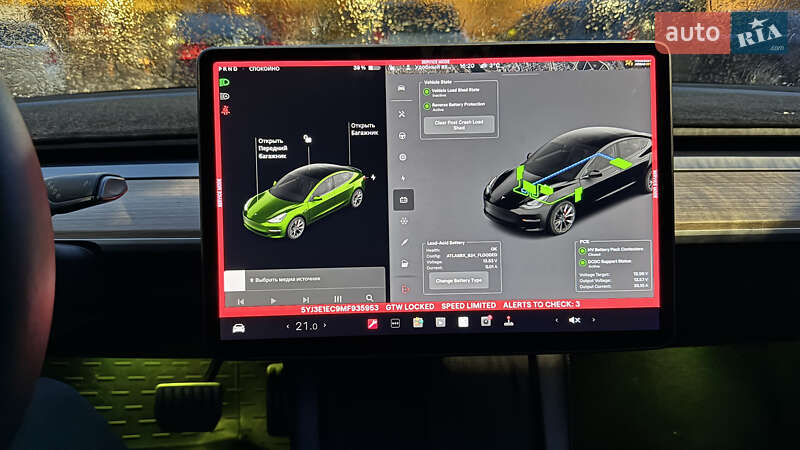Tap GTW LOCKED status text
800x450 pixels.
pos(410,307)
